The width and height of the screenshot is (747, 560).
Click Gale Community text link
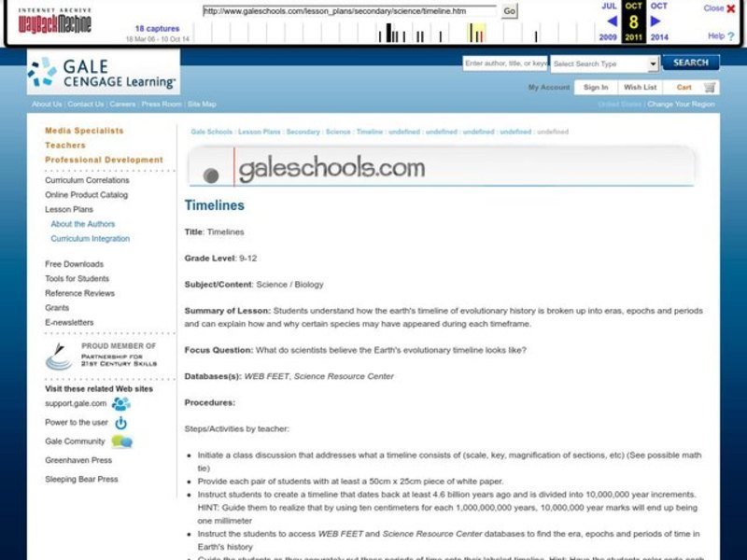tap(75, 441)
